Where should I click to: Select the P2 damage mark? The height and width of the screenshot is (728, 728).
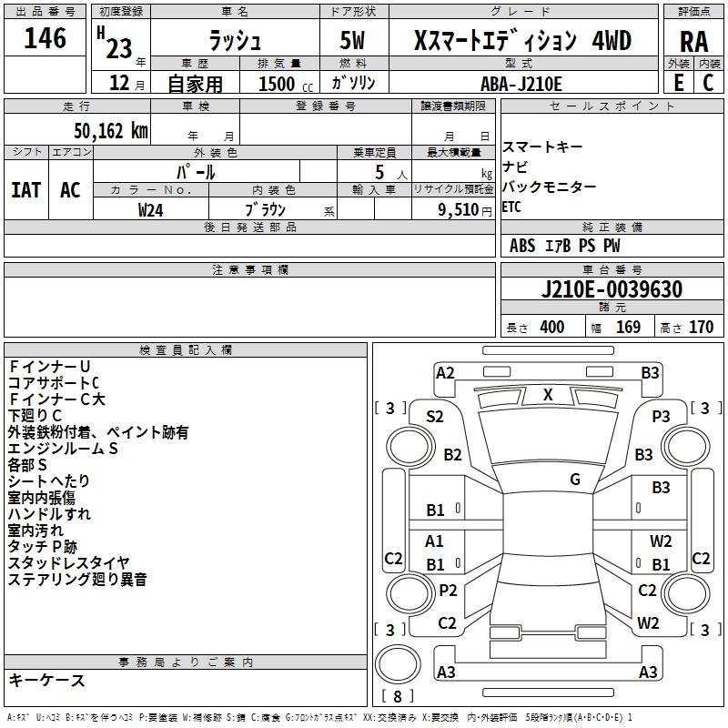(448, 591)
